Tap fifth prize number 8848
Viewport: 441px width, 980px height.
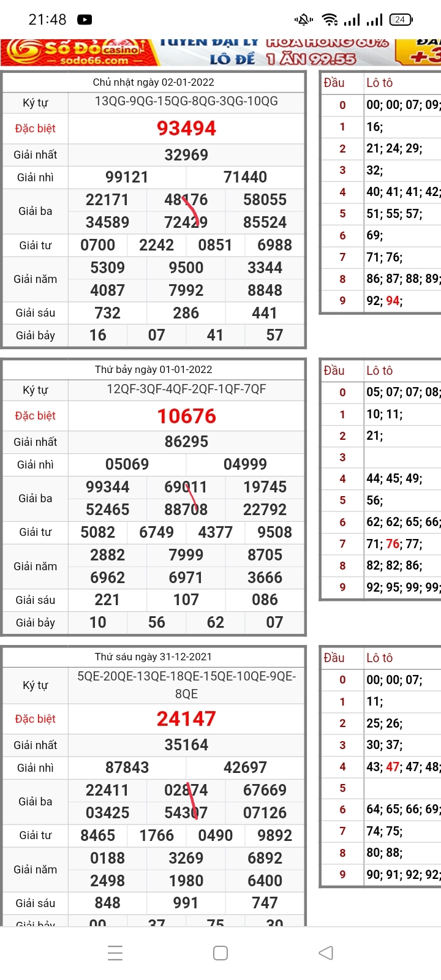tap(265, 290)
